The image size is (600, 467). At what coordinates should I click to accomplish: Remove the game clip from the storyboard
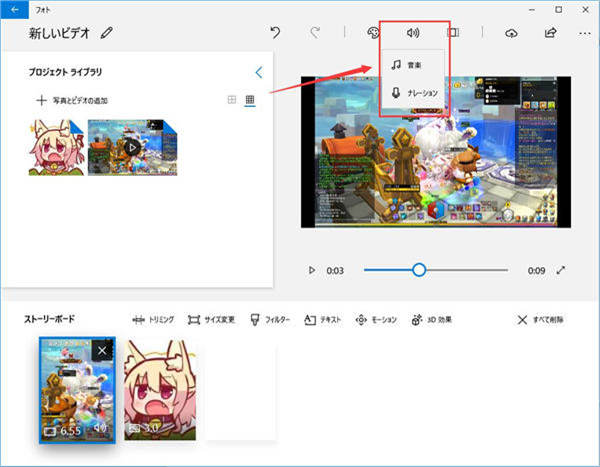pos(102,350)
